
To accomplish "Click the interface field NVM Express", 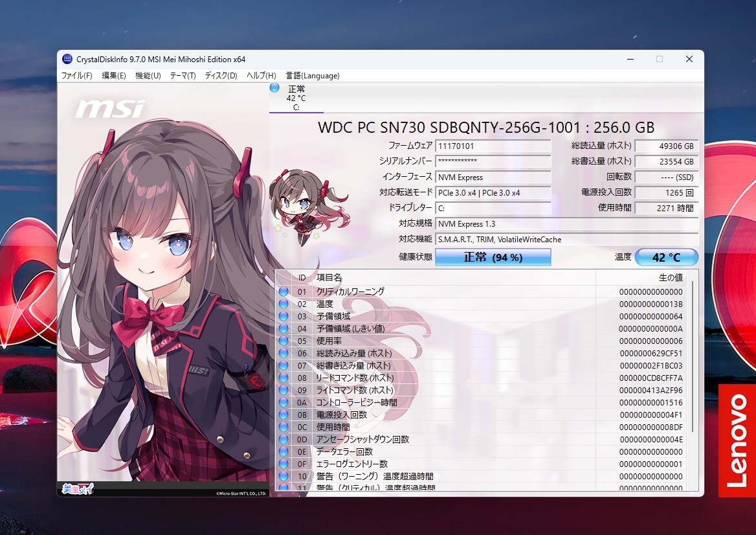I will [493, 177].
